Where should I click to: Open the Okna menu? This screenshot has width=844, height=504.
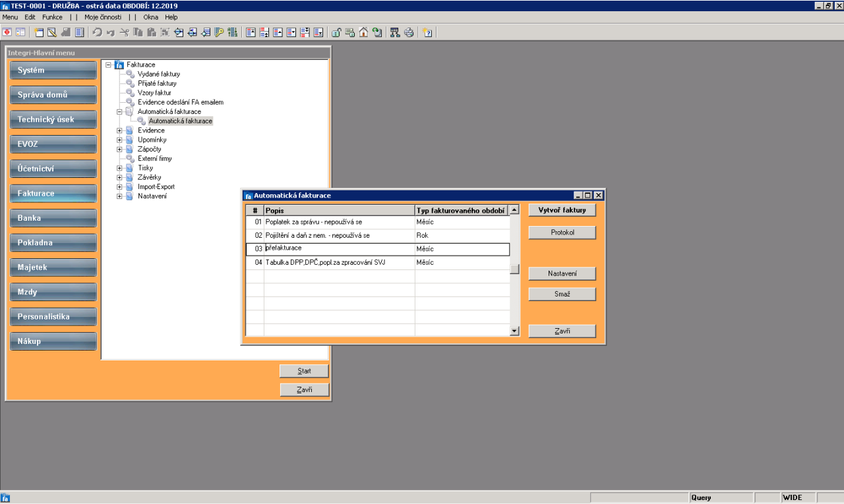[x=150, y=17]
